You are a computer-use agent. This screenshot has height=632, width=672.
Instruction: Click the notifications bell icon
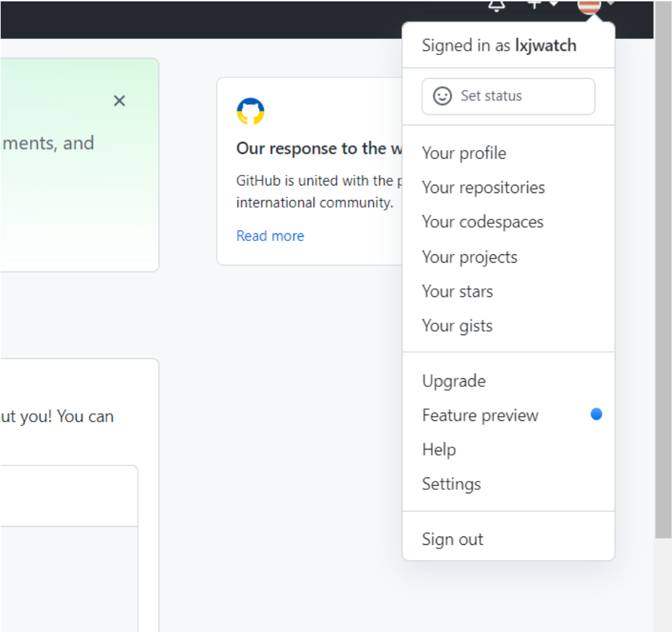point(496,5)
